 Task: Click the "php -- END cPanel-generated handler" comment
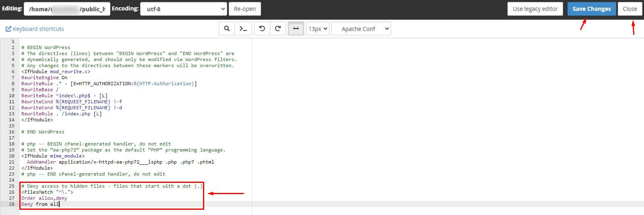coord(93,174)
